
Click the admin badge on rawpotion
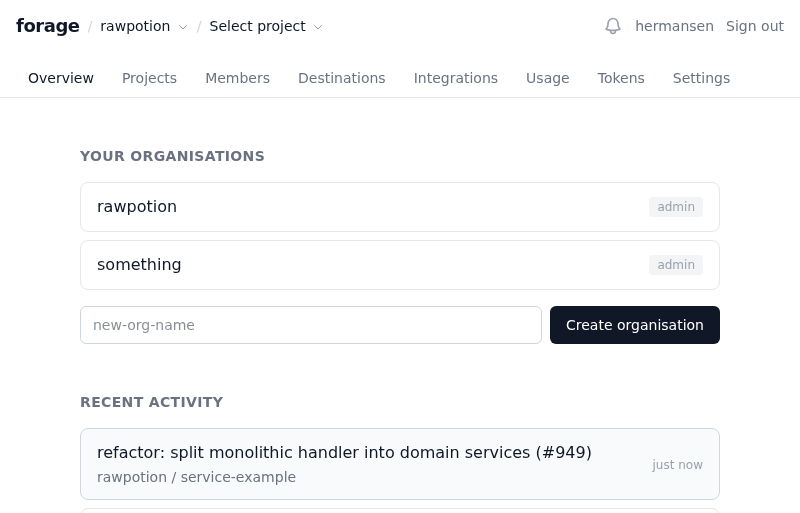point(675,207)
